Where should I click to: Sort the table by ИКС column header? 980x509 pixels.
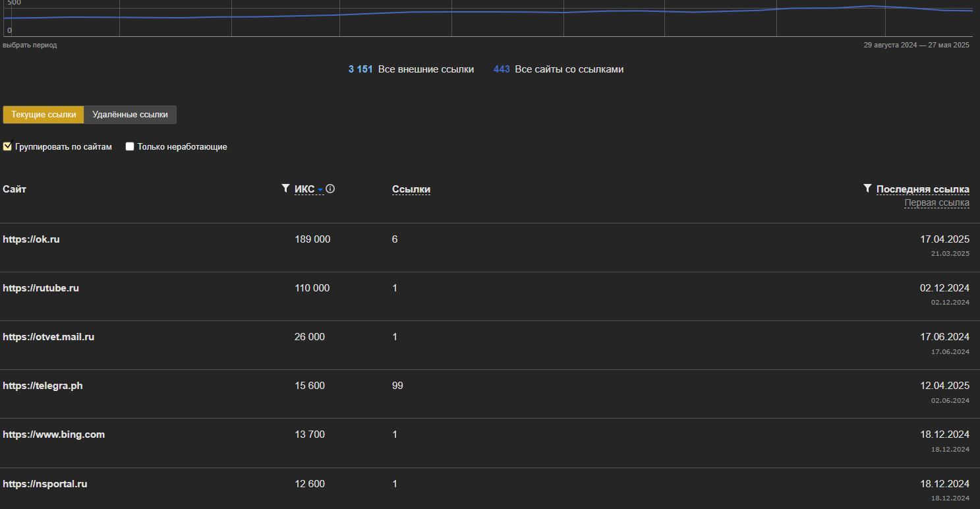[x=304, y=189]
